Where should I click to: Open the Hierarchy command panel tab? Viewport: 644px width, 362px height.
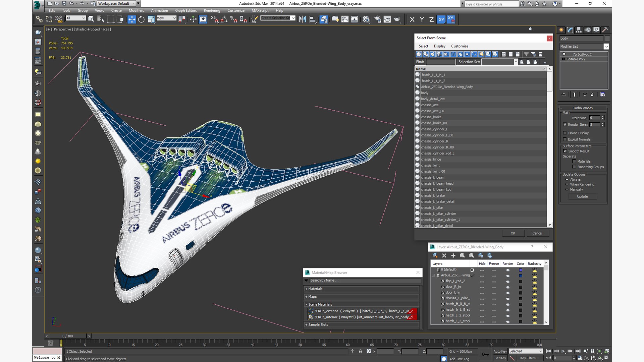(579, 29)
